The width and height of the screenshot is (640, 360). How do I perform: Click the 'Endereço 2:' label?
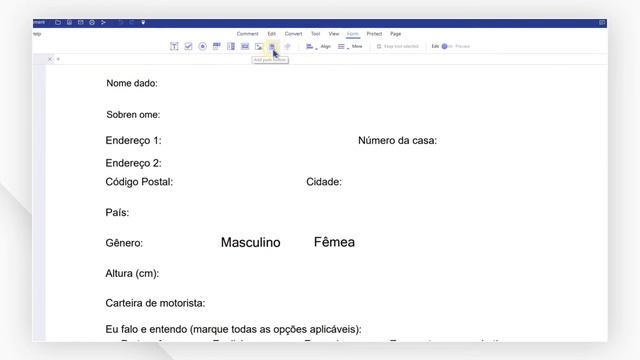tap(133, 163)
